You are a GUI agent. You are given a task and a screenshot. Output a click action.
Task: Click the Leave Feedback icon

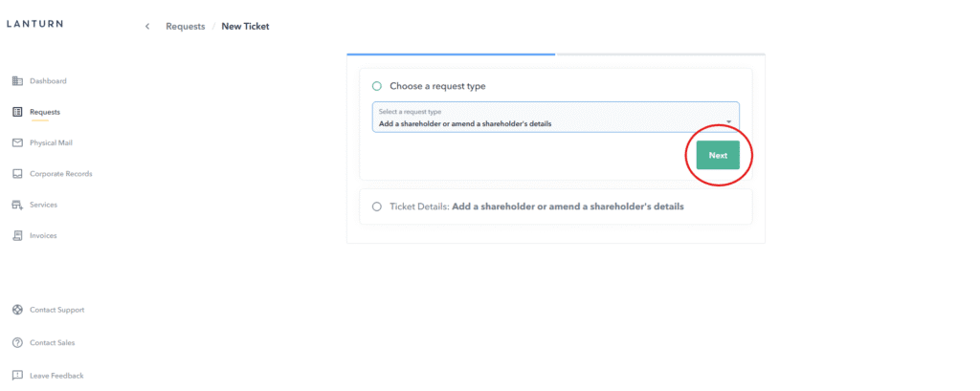coord(17,376)
